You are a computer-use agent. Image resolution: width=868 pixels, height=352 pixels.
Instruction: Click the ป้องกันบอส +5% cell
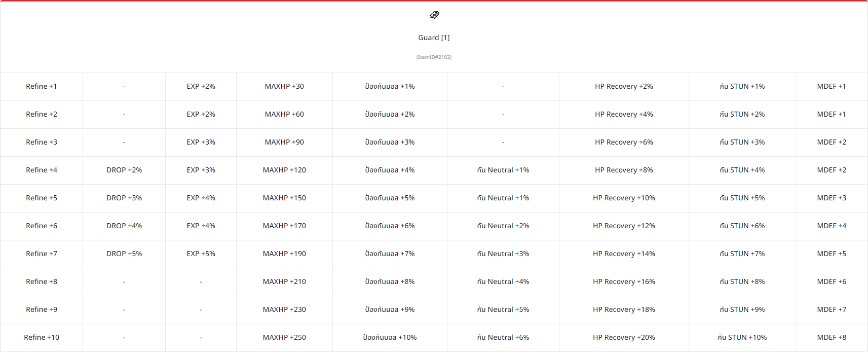point(390,198)
